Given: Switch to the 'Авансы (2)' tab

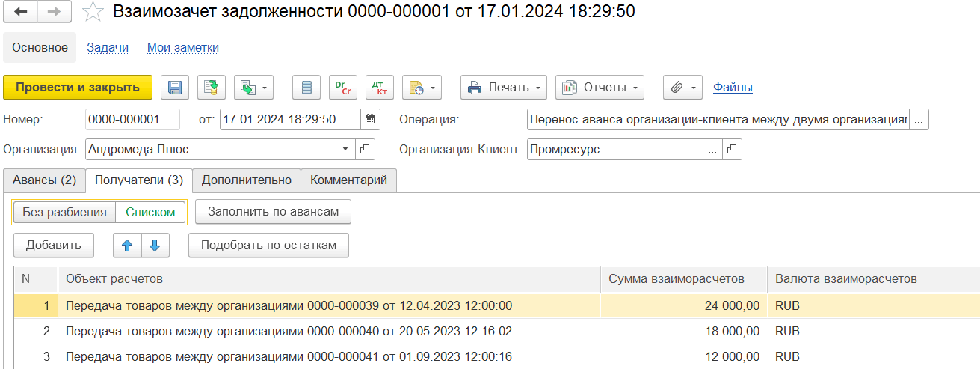Looking at the screenshot, I should coord(44,180).
